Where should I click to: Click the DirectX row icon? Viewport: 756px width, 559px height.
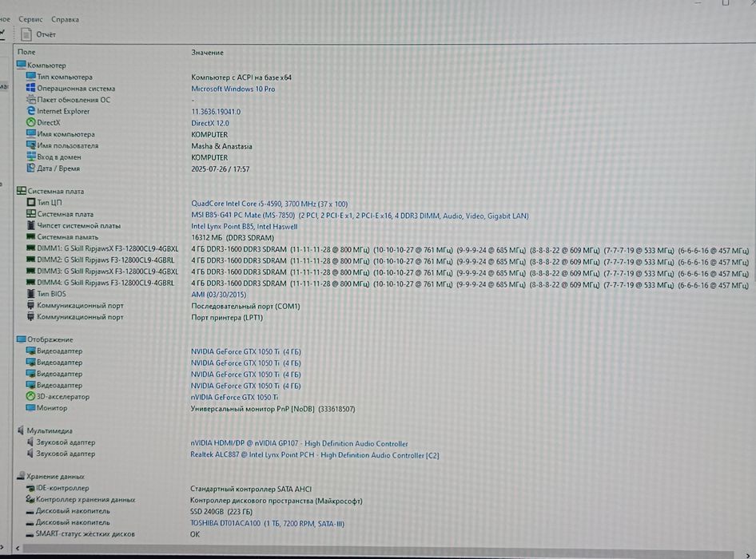[x=31, y=122]
